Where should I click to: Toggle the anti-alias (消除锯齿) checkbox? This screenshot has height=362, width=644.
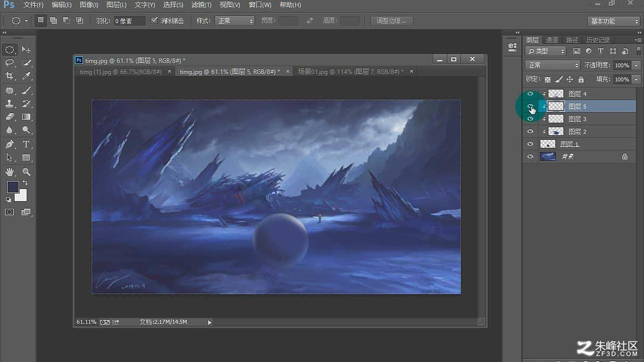(154, 21)
